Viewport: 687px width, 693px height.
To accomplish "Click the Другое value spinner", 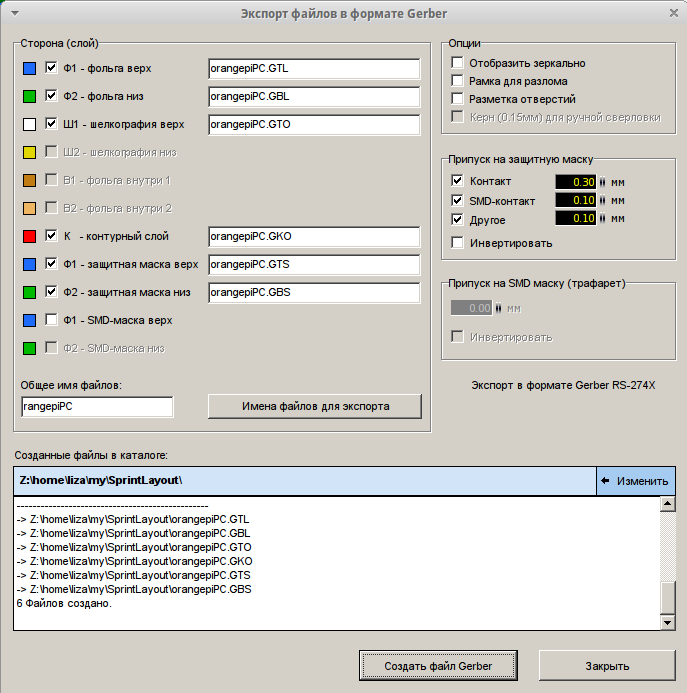I will tap(602, 218).
